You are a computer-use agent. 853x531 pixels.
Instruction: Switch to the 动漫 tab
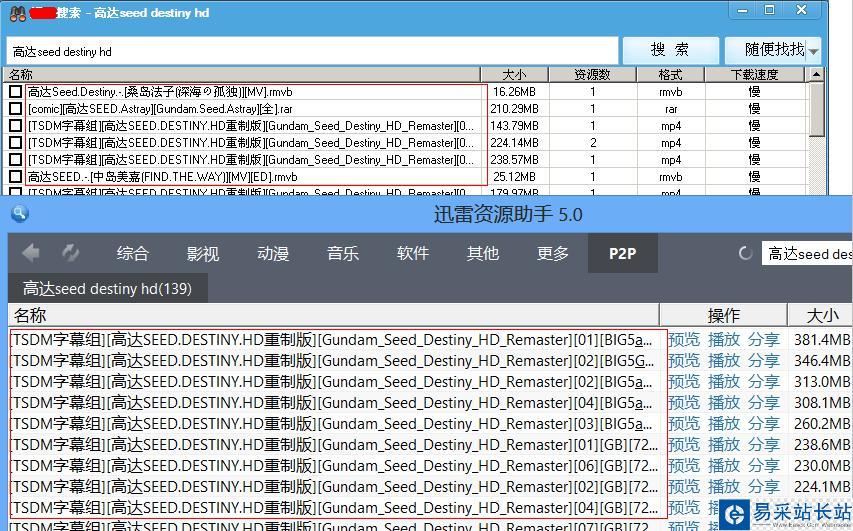(273, 253)
